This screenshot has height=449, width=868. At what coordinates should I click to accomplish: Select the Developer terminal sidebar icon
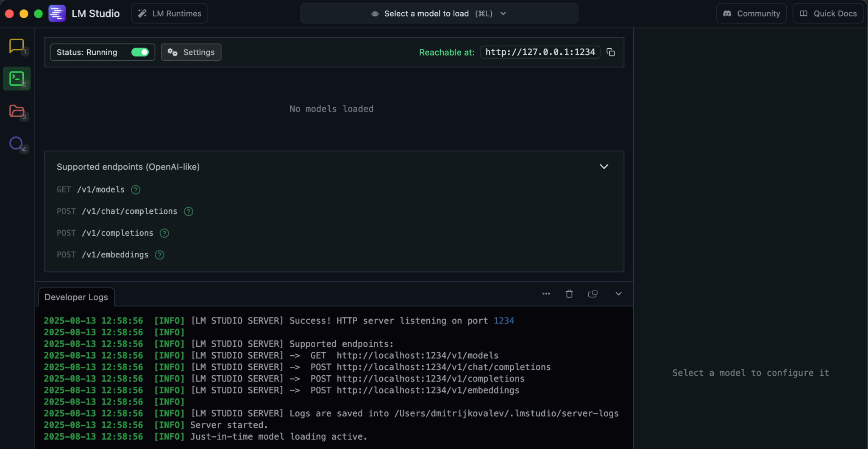(17, 78)
